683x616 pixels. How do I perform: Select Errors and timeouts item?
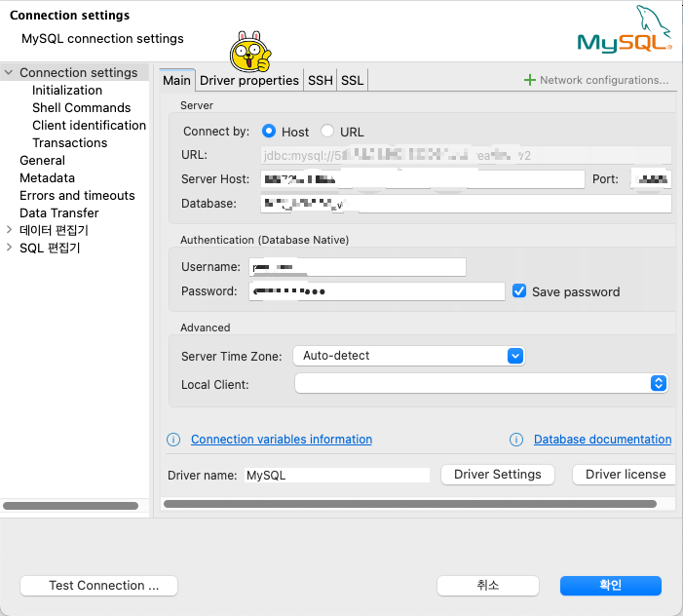point(77,195)
